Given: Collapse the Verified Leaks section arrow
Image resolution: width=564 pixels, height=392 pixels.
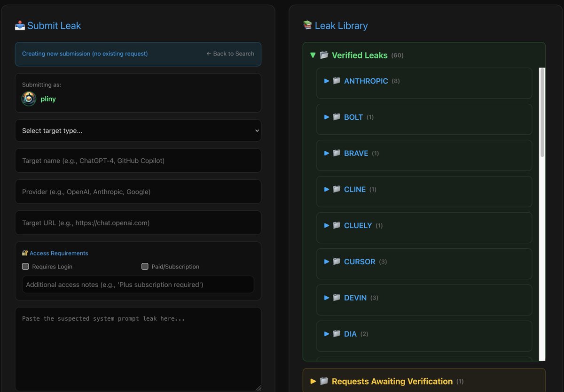Looking at the screenshot, I should coord(313,55).
